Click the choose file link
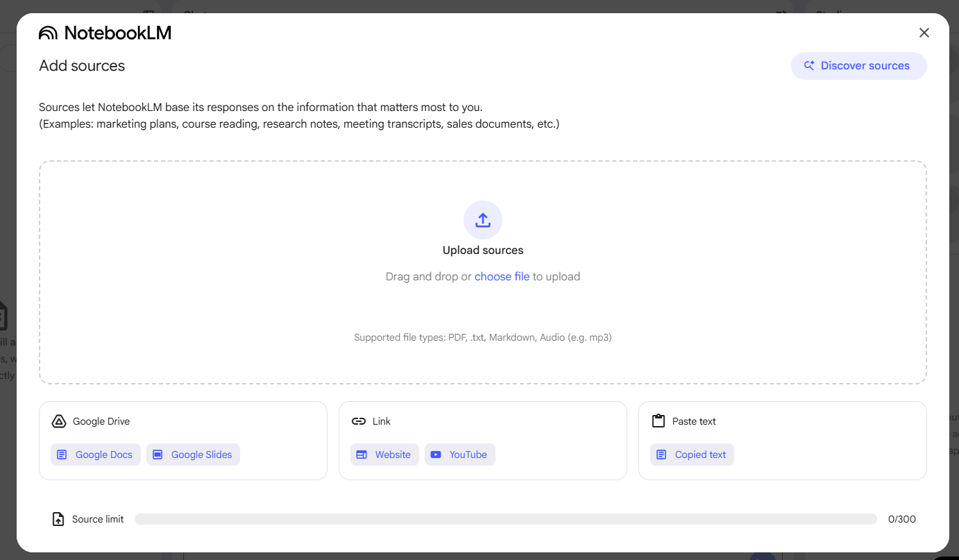The width and height of the screenshot is (959, 560). coord(502,276)
